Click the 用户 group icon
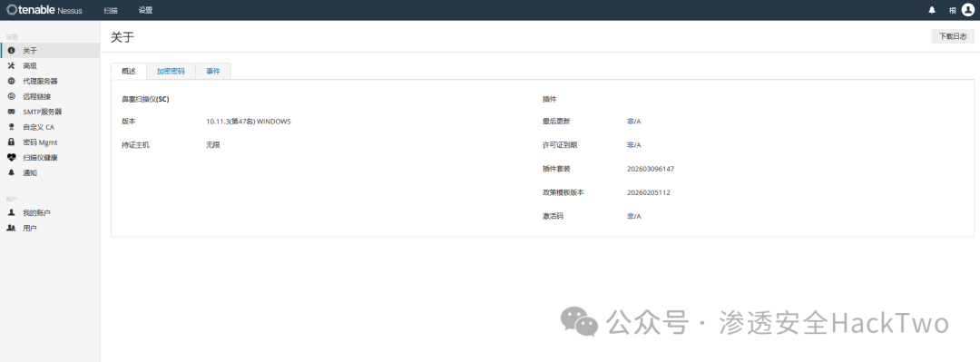The height and width of the screenshot is (362, 980). pos(11,229)
